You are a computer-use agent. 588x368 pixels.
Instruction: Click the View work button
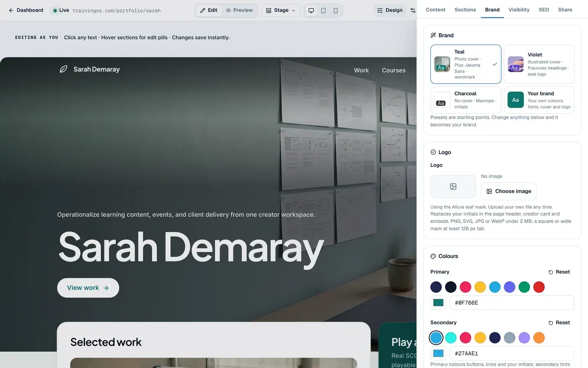[88, 288]
